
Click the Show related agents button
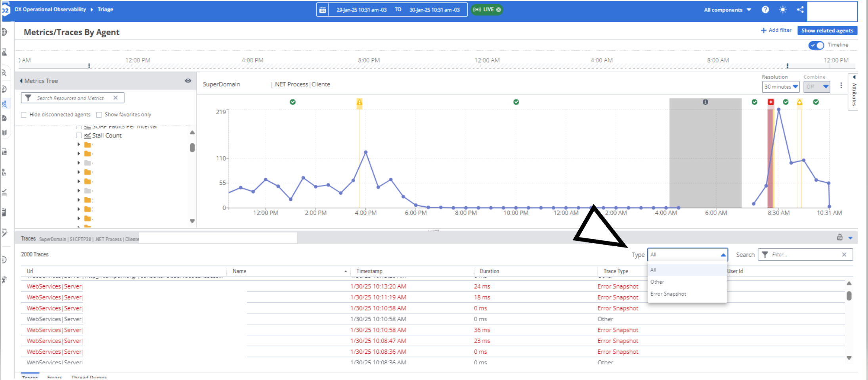827,31
